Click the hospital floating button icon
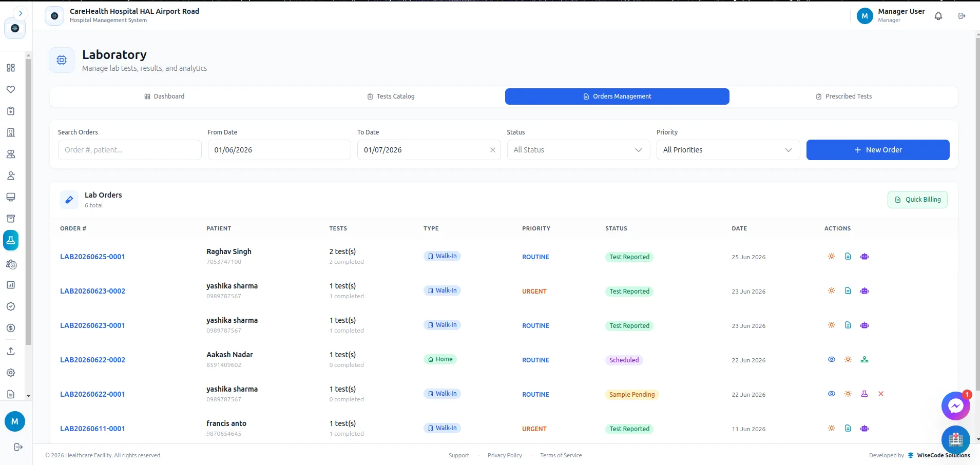Screen dimensions: 980x465 click(x=955, y=440)
